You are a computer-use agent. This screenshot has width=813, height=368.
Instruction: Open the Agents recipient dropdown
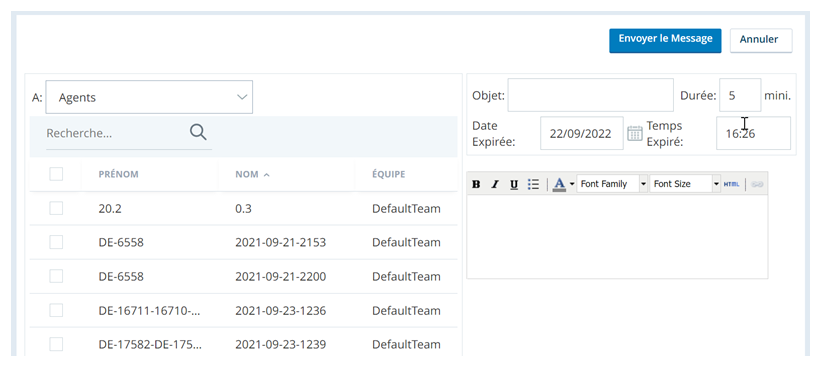[x=149, y=97]
